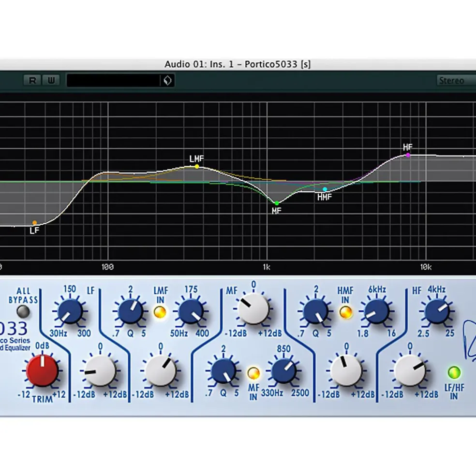Click the MF frequency knob 330Hz-2500

point(283,371)
